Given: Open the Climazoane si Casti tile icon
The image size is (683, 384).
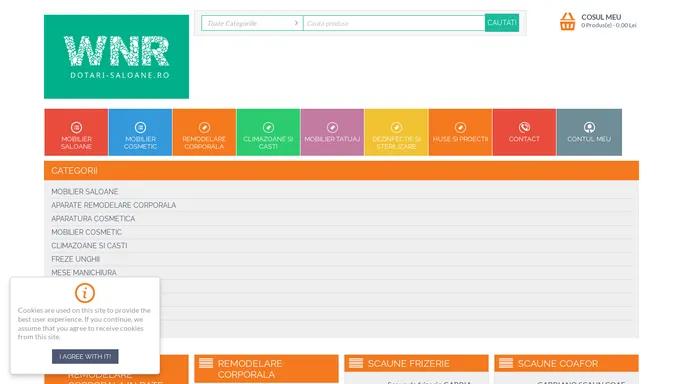Looking at the screenshot, I should point(268,127).
